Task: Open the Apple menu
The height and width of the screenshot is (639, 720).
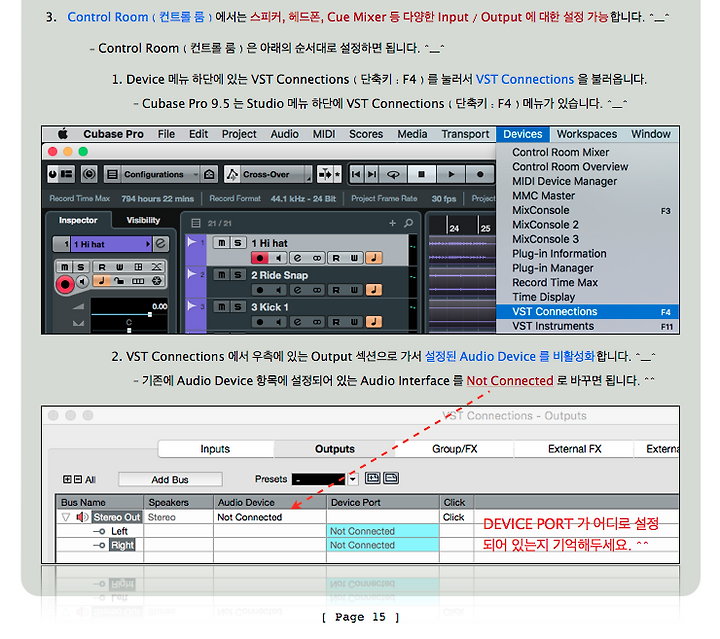Action: pyautogui.click(x=63, y=134)
